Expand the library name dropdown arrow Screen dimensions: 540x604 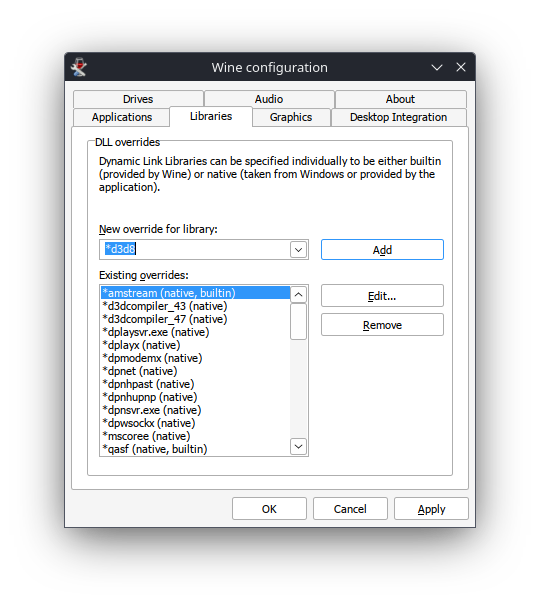point(299,250)
